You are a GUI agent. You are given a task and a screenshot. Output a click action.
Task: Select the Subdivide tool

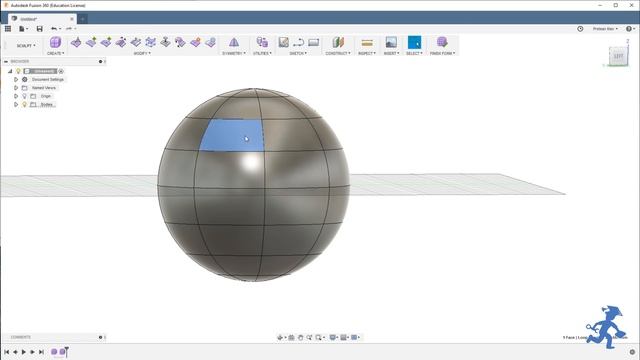pos(106,42)
